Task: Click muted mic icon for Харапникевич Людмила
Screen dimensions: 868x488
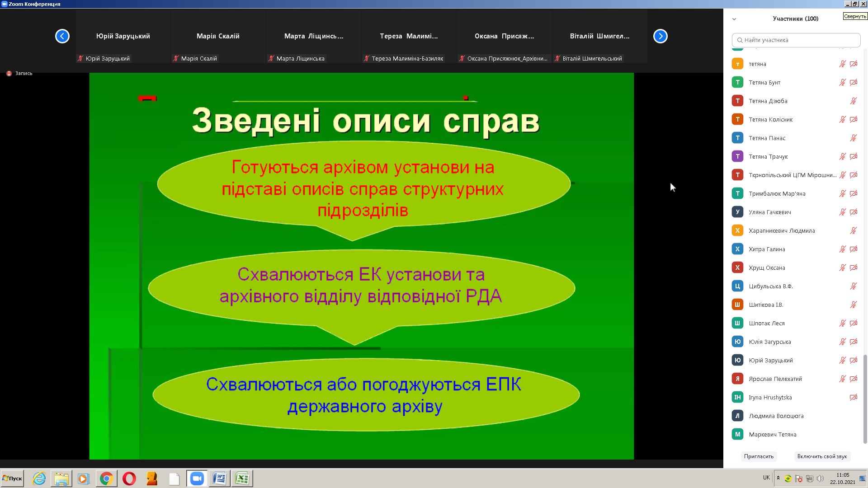Action: click(854, 230)
